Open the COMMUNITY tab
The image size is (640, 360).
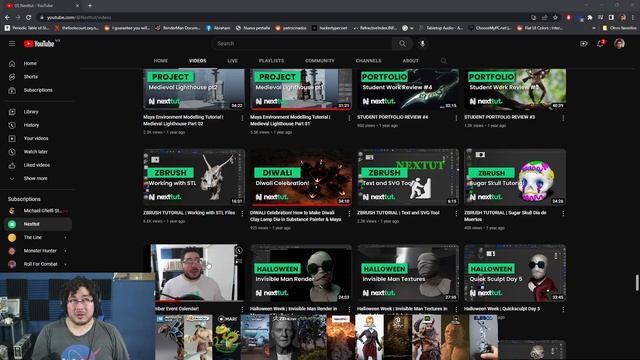[x=320, y=61]
